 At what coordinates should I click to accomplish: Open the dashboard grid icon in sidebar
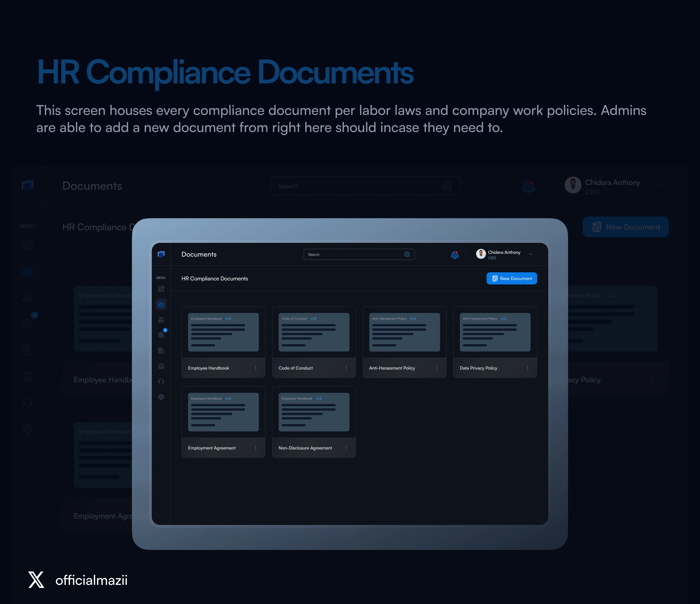coord(161,289)
